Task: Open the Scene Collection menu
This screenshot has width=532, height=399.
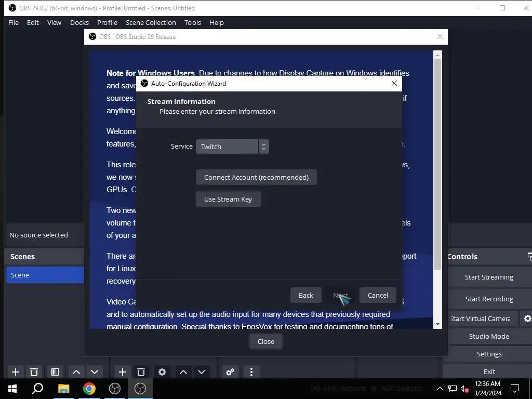Action: click(x=151, y=22)
